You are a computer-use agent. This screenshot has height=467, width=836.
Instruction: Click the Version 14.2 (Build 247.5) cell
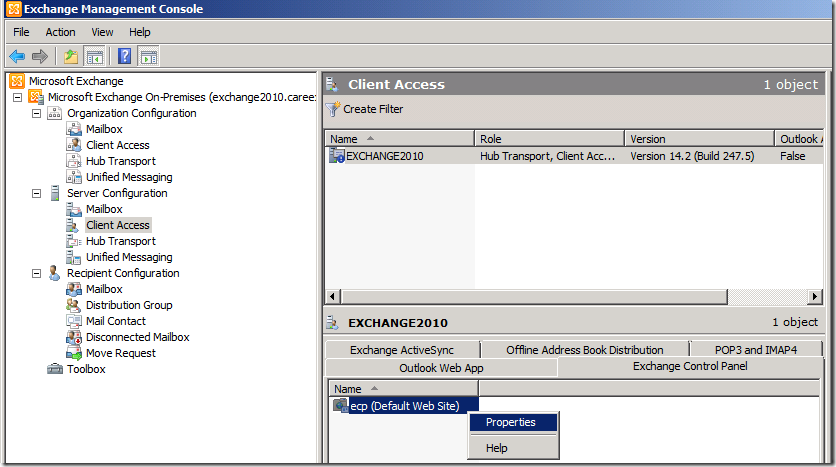[x=692, y=156]
